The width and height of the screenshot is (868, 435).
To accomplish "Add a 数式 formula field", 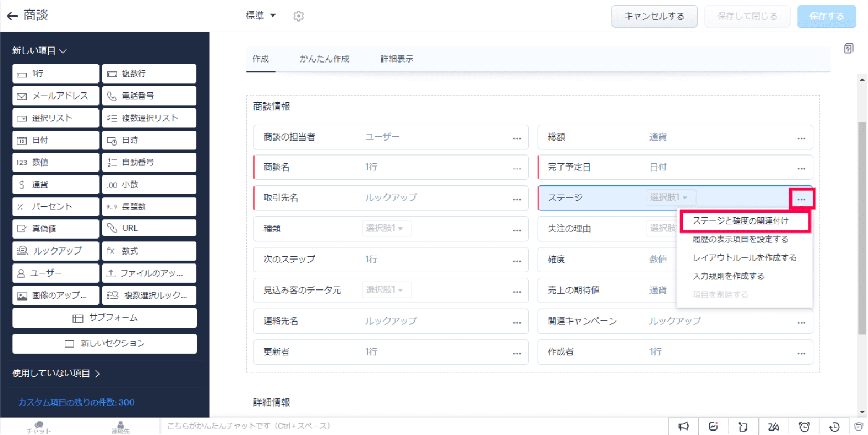I will [149, 251].
